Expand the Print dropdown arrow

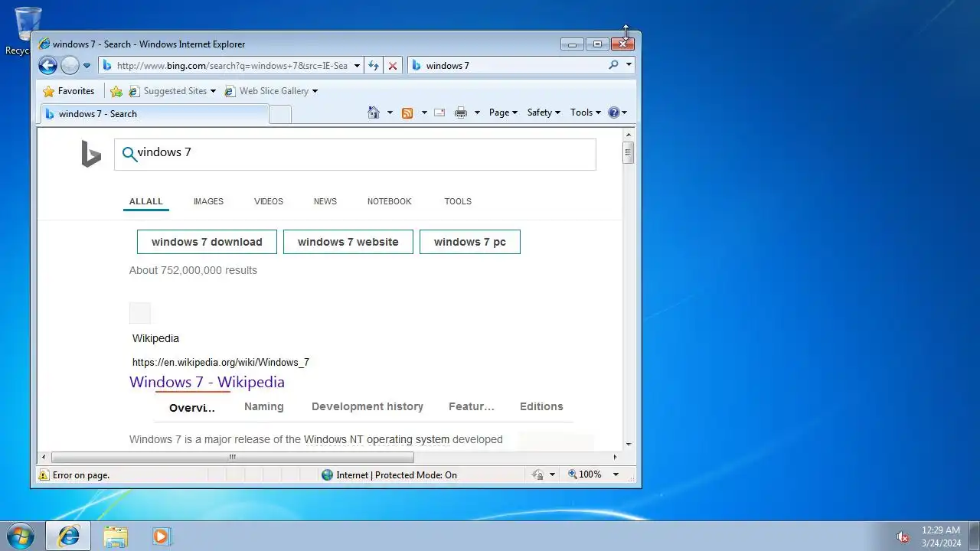[477, 112]
